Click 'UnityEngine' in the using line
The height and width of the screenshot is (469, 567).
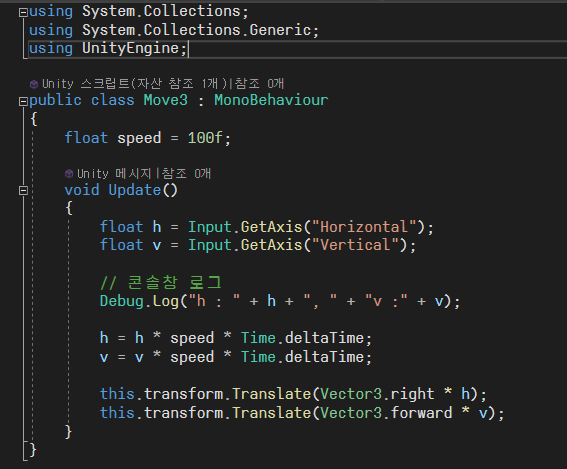coord(130,48)
